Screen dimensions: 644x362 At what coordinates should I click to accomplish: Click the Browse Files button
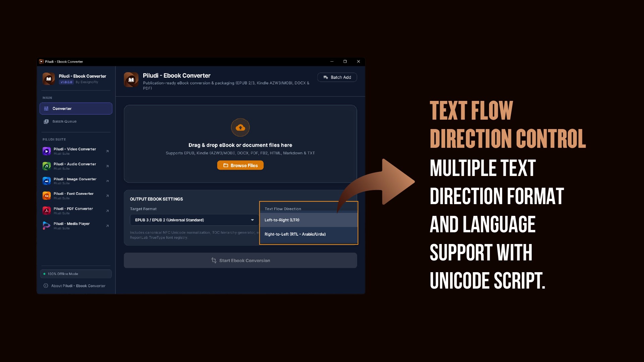[x=240, y=166]
